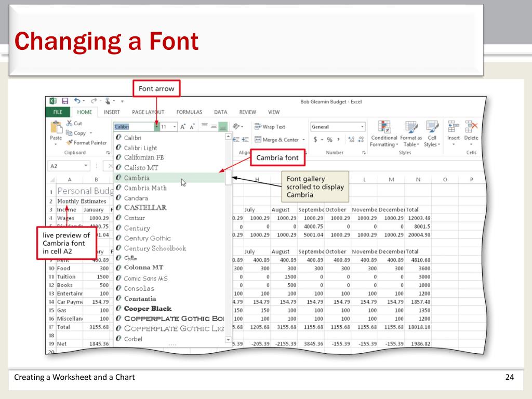Click the Insert cells icon

pyautogui.click(x=453, y=127)
